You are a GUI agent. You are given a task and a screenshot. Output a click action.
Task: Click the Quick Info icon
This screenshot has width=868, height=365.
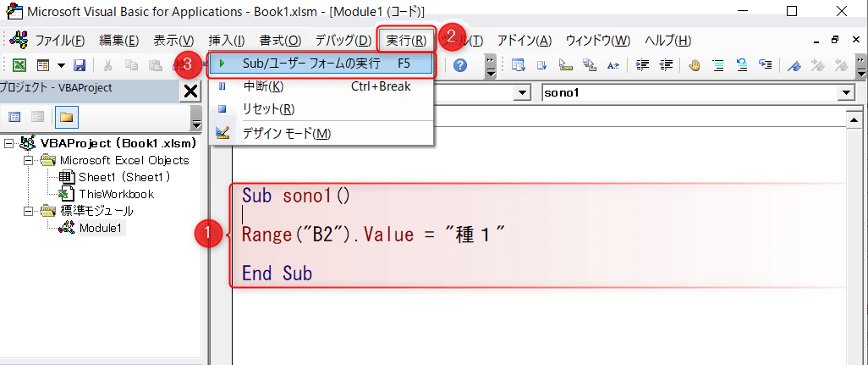[x=566, y=65]
